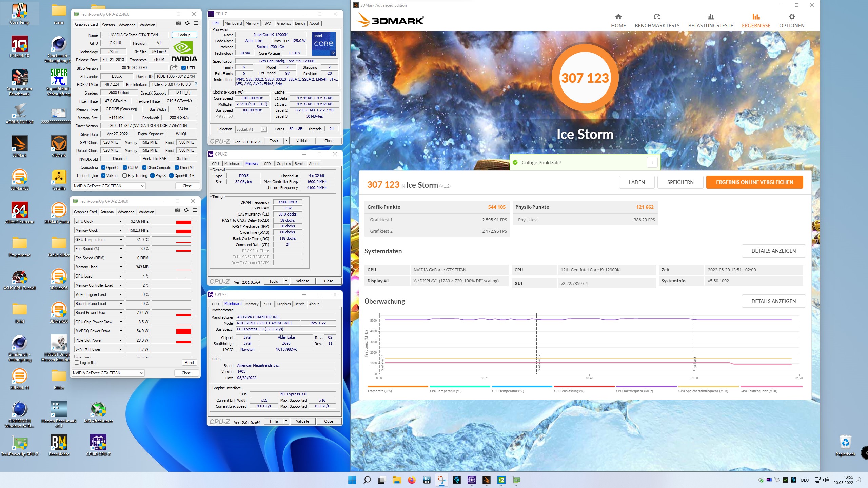Open CPU-Z Socket #1 selection dropdown
The width and height of the screenshot is (868, 488).
pyautogui.click(x=251, y=129)
